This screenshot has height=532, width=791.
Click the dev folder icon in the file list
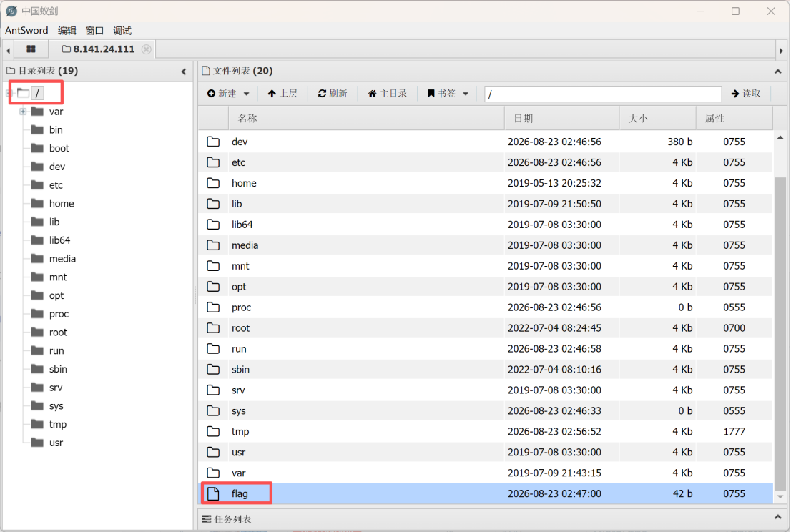click(213, 142)
